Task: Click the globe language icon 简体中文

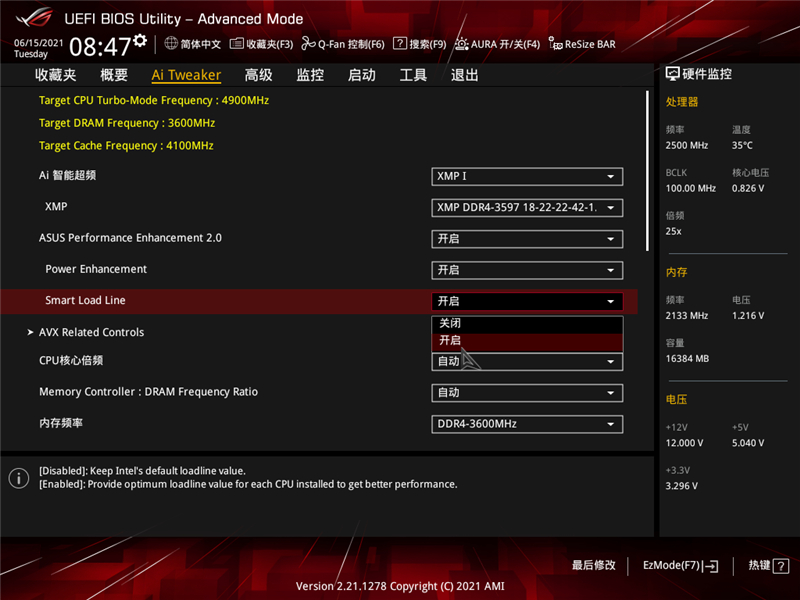Action: [171, 44]
